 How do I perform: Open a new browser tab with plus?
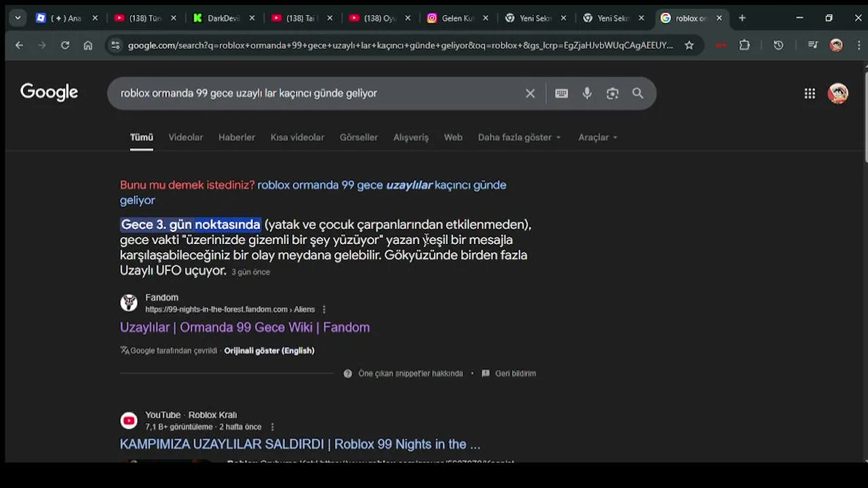pos(742,18)
